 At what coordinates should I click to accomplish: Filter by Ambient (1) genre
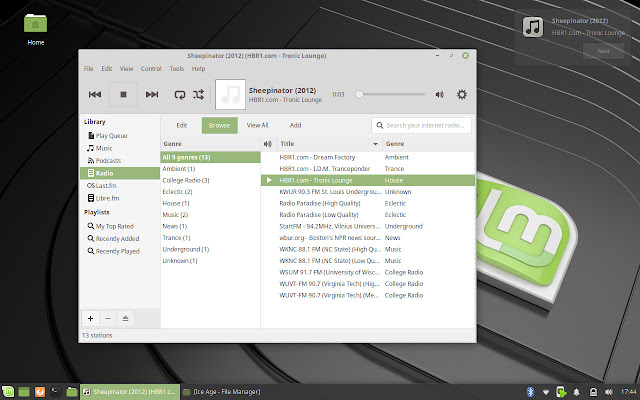coord(210,169)
